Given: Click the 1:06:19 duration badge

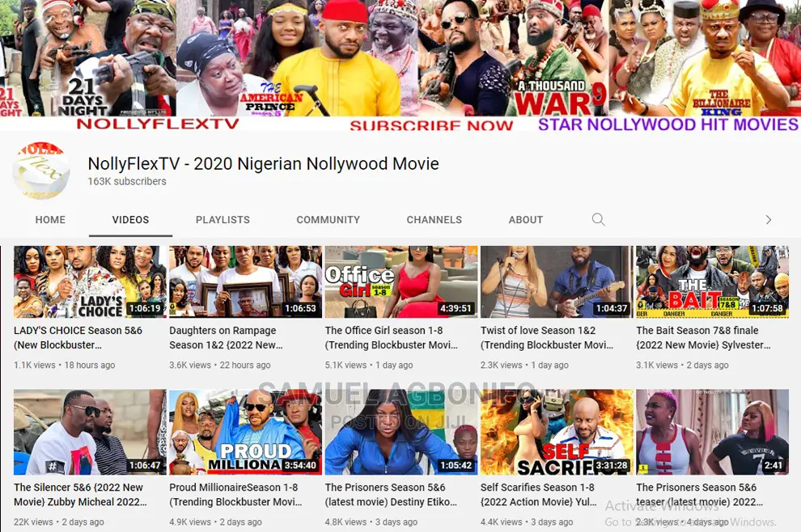Looking at the screenshot, I should point(145,308).
